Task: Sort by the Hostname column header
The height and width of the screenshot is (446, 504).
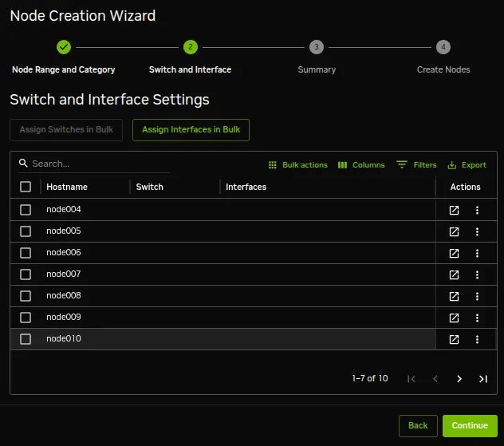Action: click(67, 187)
